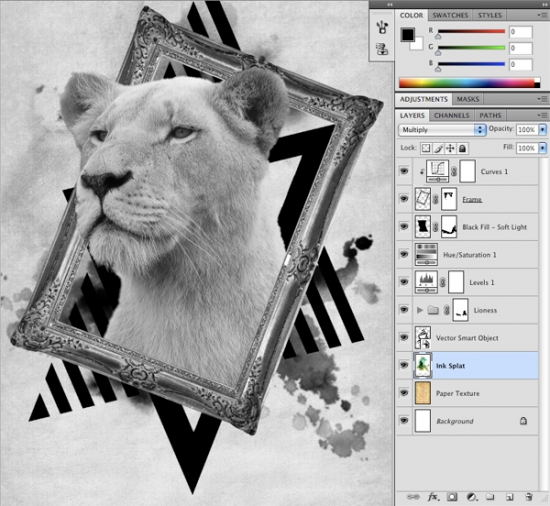Click the Frame layer mask thumbnail

click(x=449, y=199)
